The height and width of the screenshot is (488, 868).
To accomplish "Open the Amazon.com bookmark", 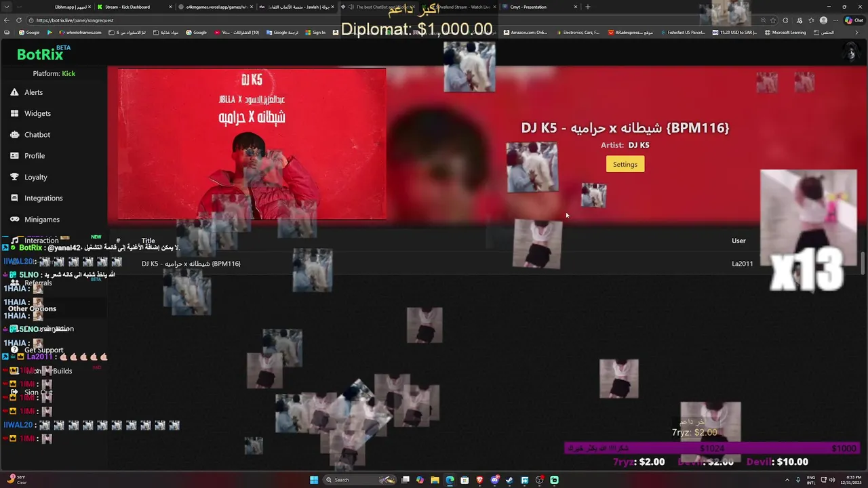I will pyautogui.click(x=526, y=33).
